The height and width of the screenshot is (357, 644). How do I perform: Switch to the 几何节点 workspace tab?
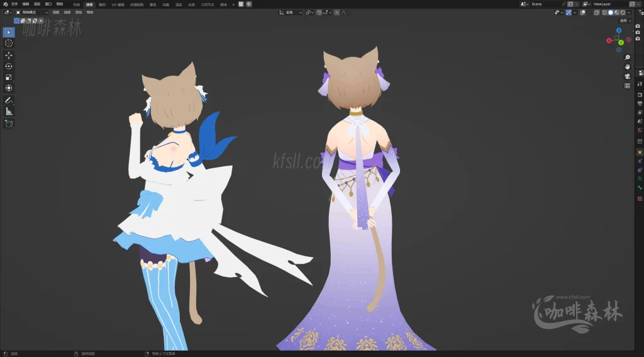[x=208, y=4]
